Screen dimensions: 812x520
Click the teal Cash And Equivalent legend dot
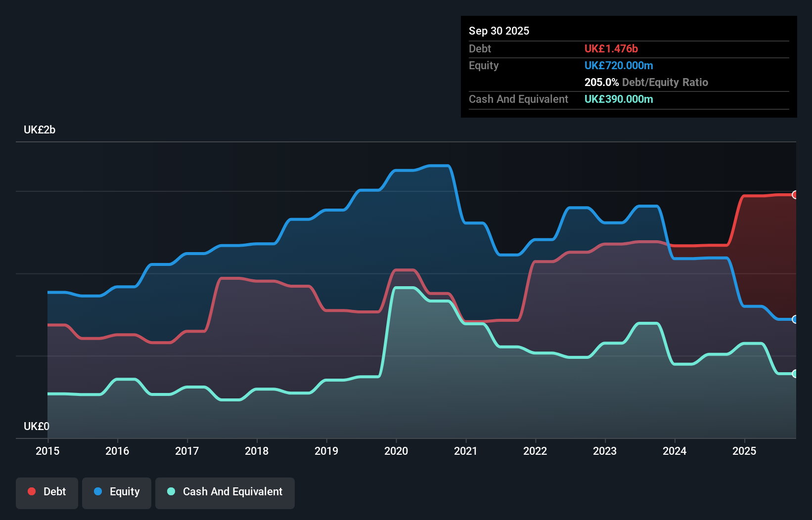click(x=171, y=491)
